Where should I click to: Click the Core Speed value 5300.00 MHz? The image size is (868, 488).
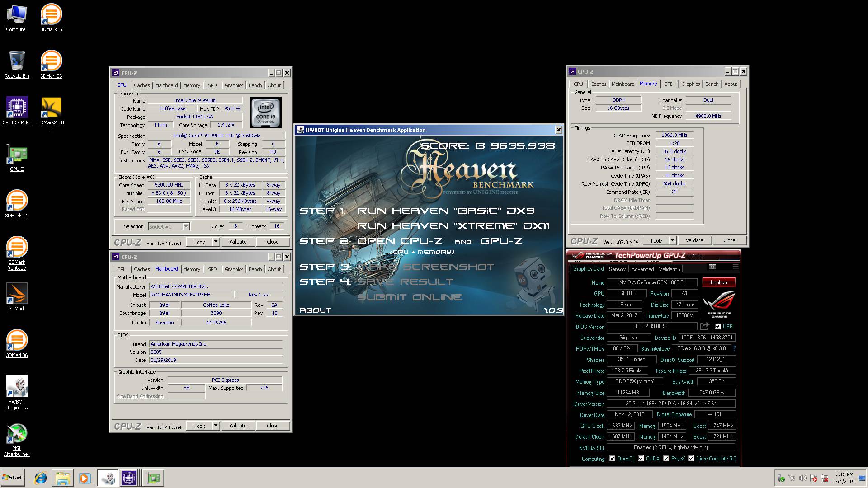169,185
